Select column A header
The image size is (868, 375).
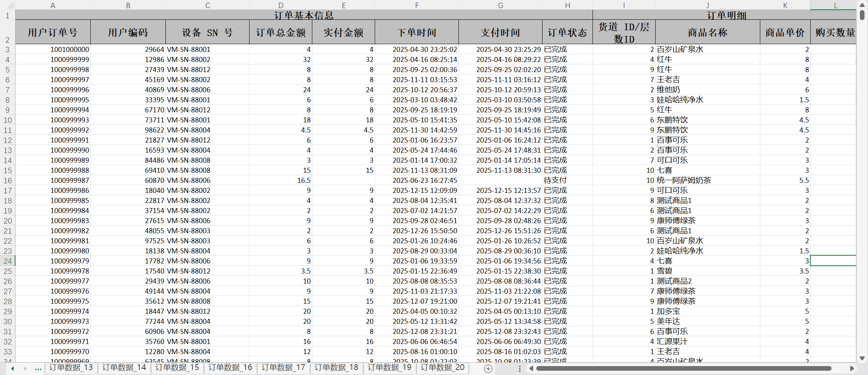tap(53, 5)
